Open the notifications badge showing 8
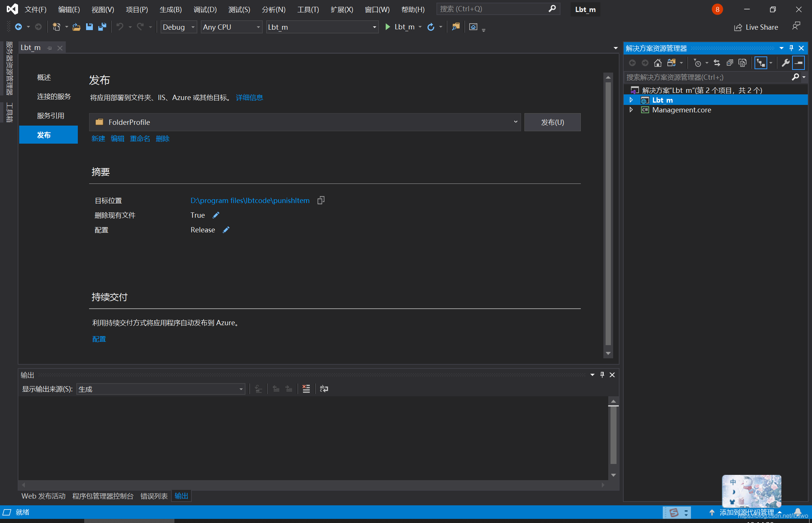 [717, 9]
